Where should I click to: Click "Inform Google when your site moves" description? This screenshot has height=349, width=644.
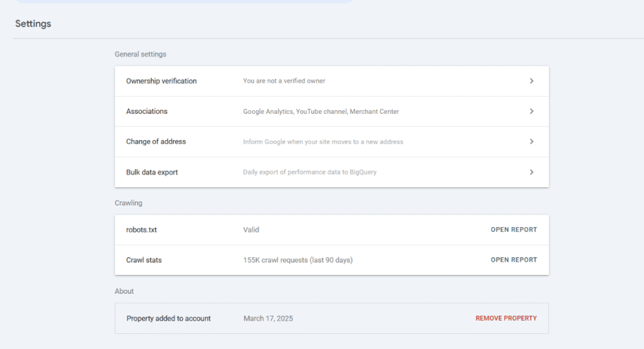(323, 141)
